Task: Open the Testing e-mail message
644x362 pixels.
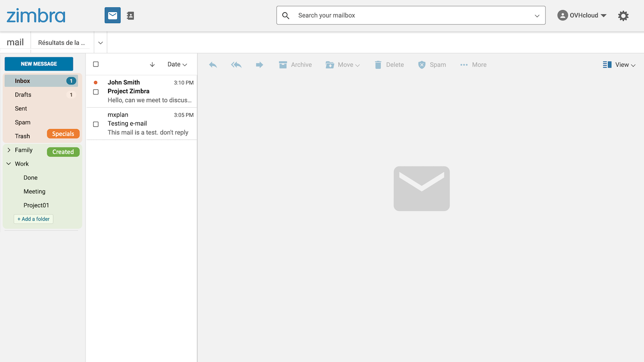Action: tap(127, 123)
